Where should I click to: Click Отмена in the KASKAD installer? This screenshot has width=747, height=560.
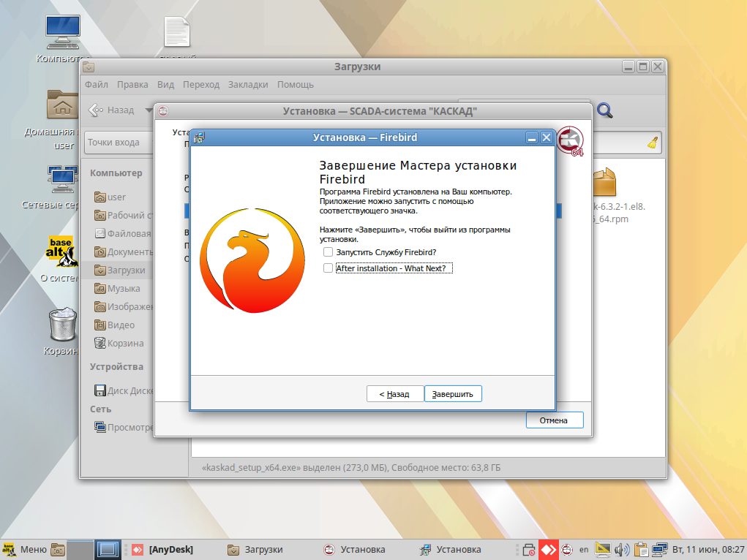(x=554, y=420)
